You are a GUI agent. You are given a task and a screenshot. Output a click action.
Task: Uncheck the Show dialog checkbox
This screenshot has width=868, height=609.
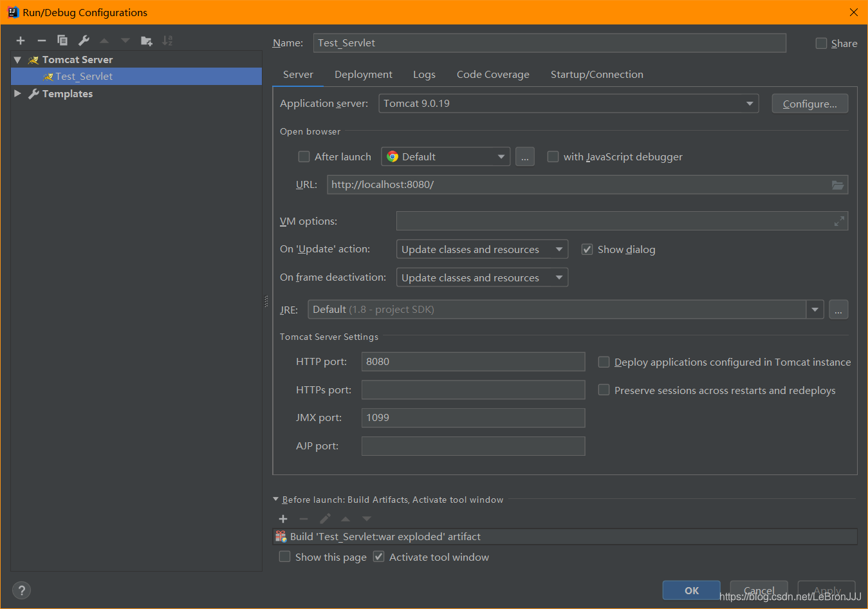pyautogui.click(x=587, y=249)
